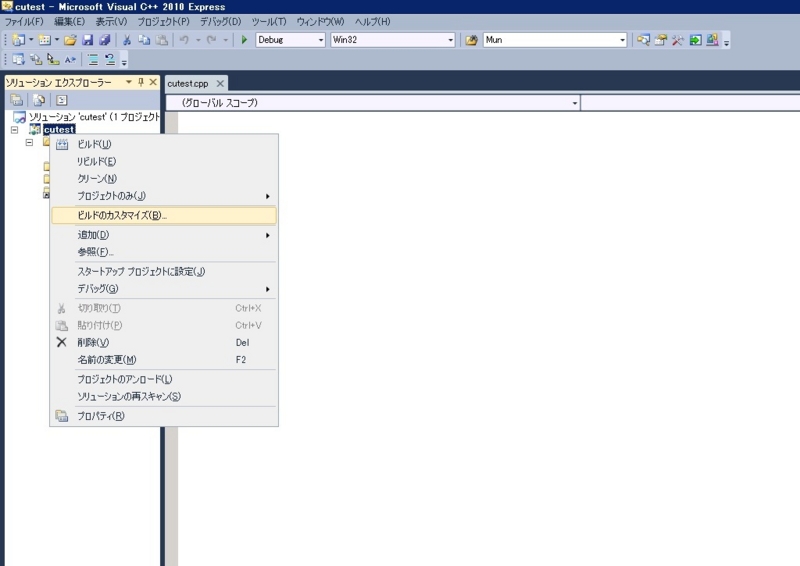This screenshot has width=800, height=566.
Task: Open the 追加(D) submenu
Action: coord(164,235)
